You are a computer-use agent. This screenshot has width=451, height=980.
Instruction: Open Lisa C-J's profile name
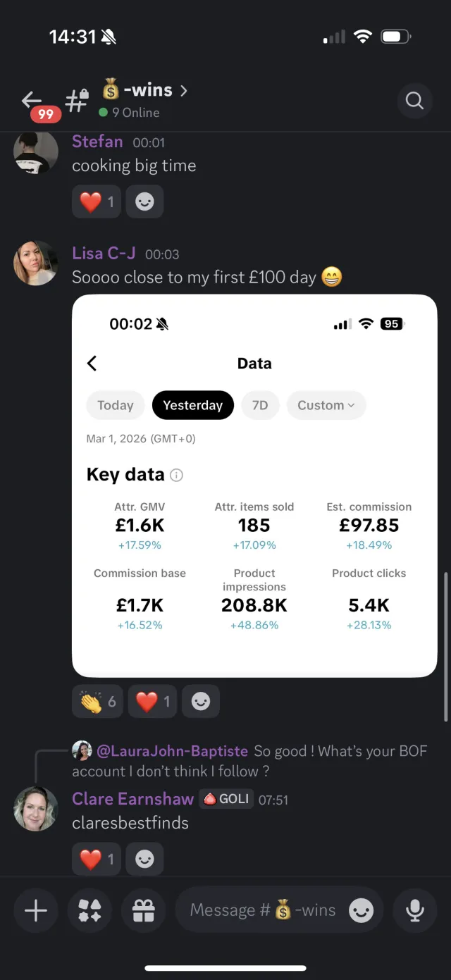point(104,253)
